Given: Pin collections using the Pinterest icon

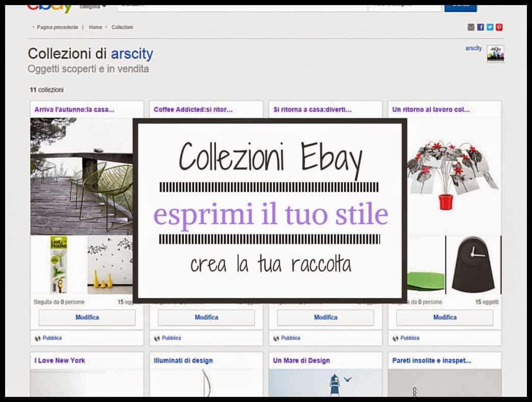Looking at the screenshot, I should (498, 27).
